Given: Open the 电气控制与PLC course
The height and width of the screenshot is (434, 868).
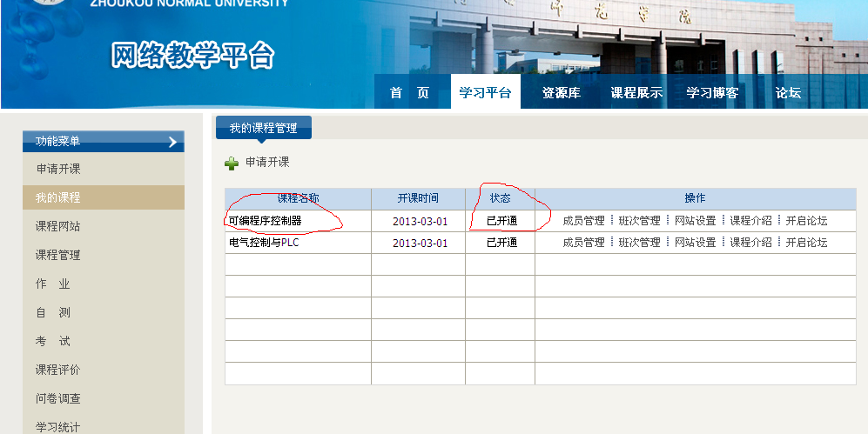Looking at the screenshot, I should coord(263,243).
